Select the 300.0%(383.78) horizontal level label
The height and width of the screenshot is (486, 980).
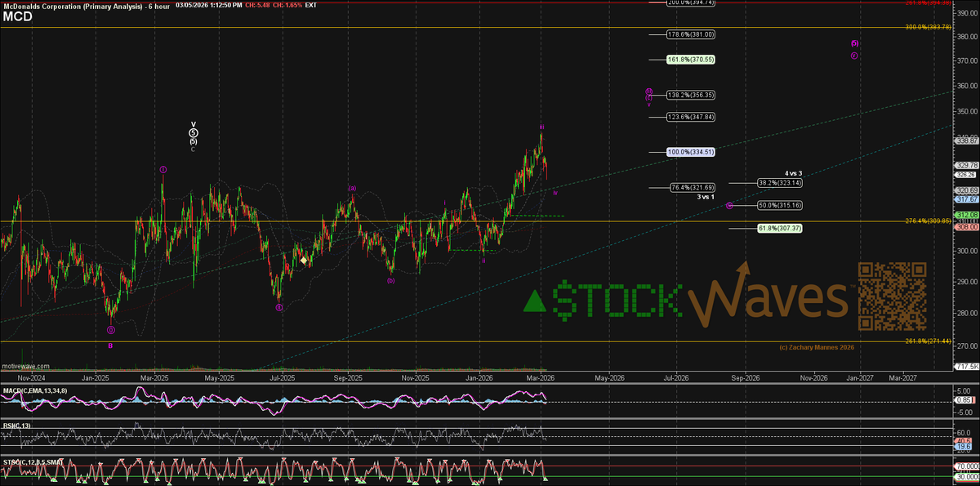tap(929, 27)
